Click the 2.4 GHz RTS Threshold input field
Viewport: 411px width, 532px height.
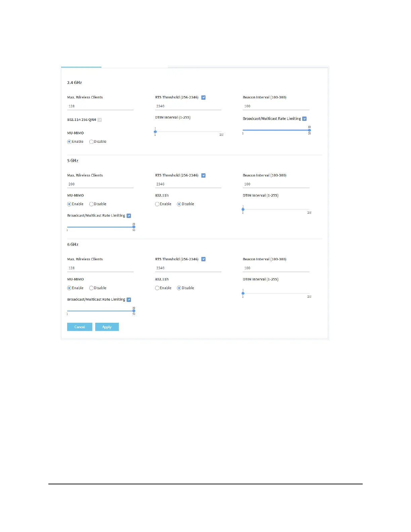click(x=188, y=106)
